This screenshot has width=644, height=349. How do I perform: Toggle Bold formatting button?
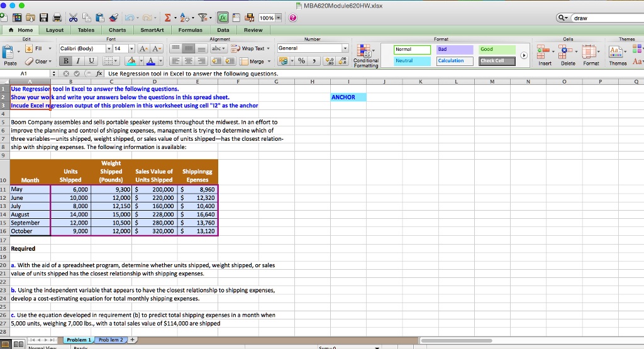tap(65, 61)
